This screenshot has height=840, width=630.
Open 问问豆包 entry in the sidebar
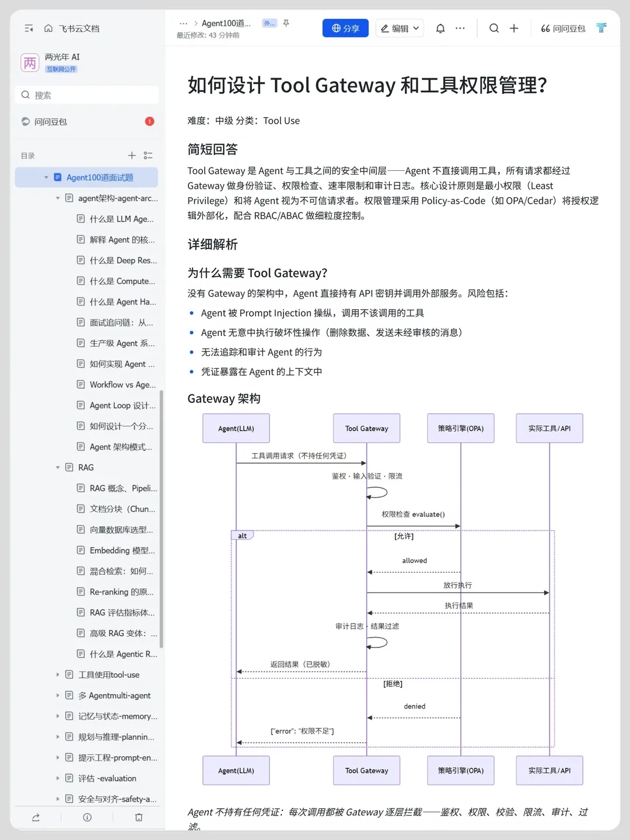coord(86,121)
